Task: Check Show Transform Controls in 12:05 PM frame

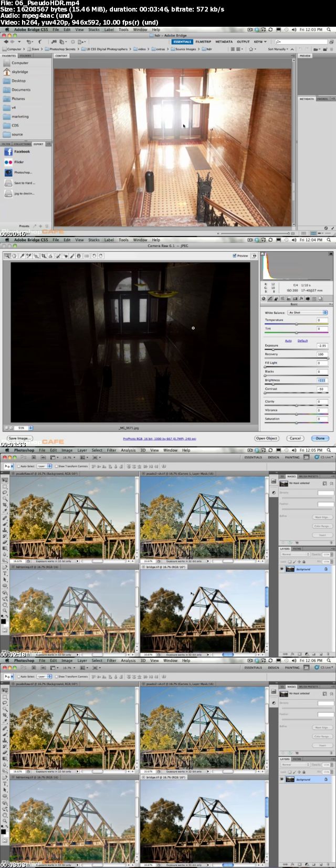Action: pos(56,466)
